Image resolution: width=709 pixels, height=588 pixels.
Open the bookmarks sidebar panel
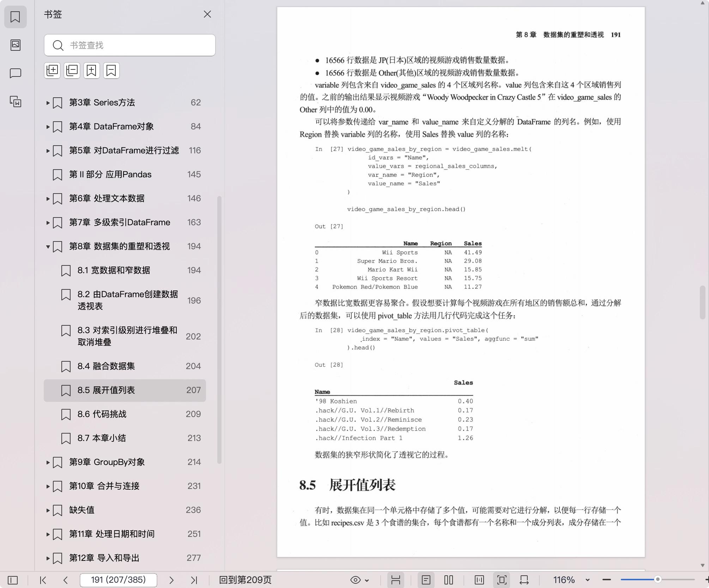(x=15, y=17)
